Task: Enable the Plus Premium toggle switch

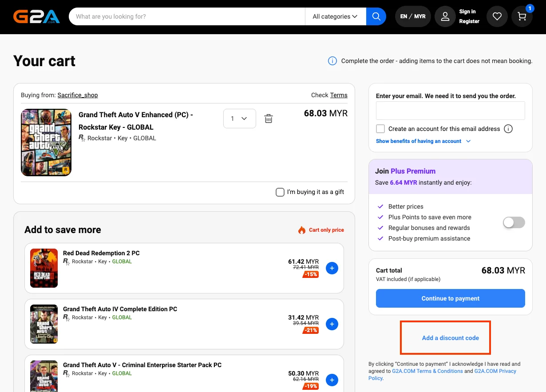Action: pos(514,222)
